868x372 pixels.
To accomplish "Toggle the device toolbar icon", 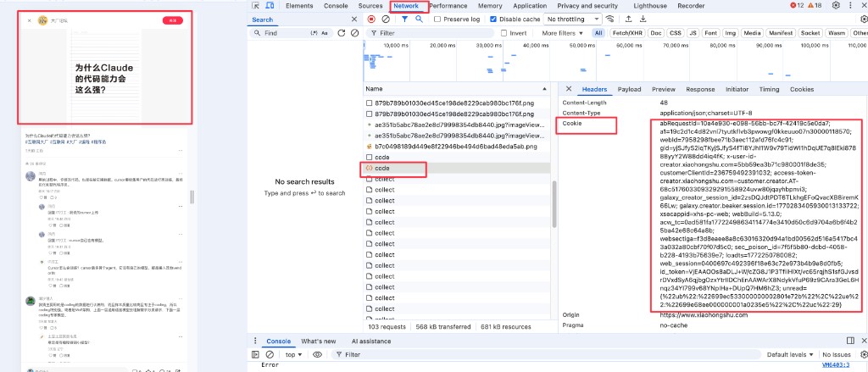I will point(270,6).
